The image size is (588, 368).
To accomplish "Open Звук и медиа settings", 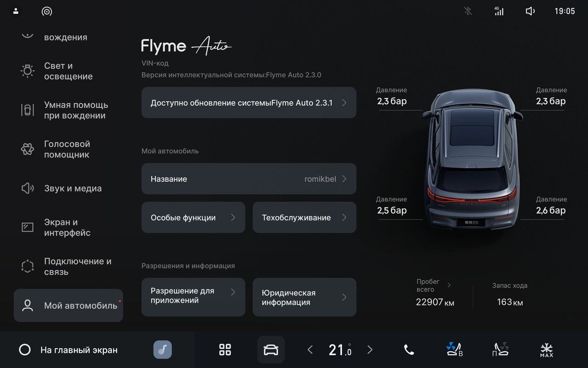I will pyautogui.click(x=68, y=189).
